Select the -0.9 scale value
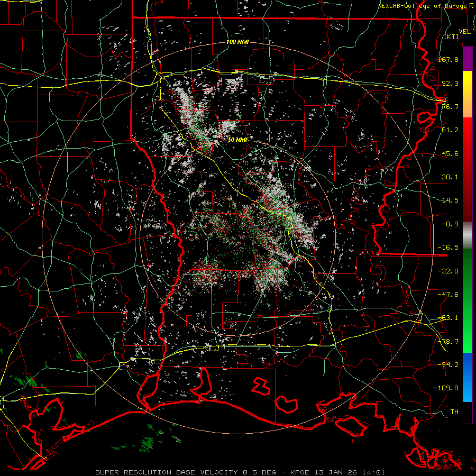This screenshot has height=476, width=476. (450, 224)
